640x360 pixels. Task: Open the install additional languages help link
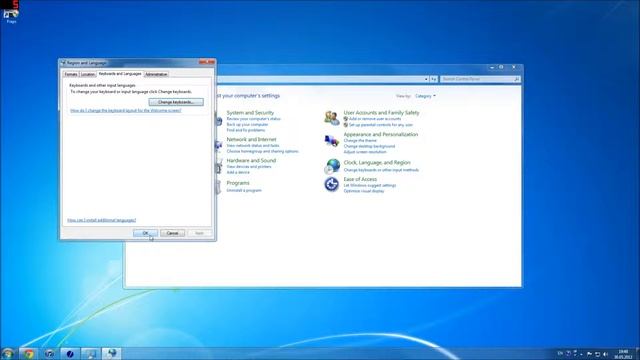pos(102,220)
